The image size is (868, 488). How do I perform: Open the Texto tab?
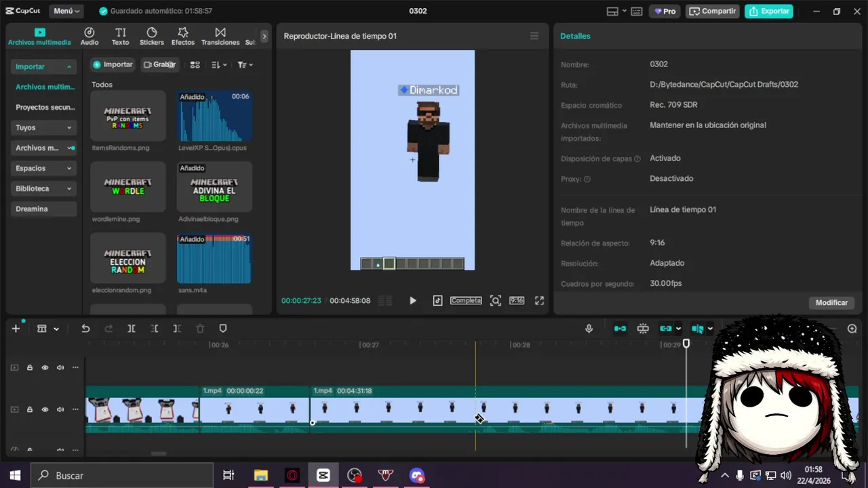120,37
